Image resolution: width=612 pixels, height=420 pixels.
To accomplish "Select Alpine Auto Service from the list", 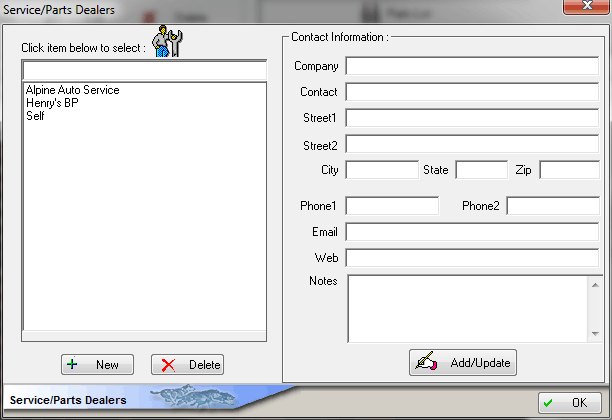I will 72,90.
